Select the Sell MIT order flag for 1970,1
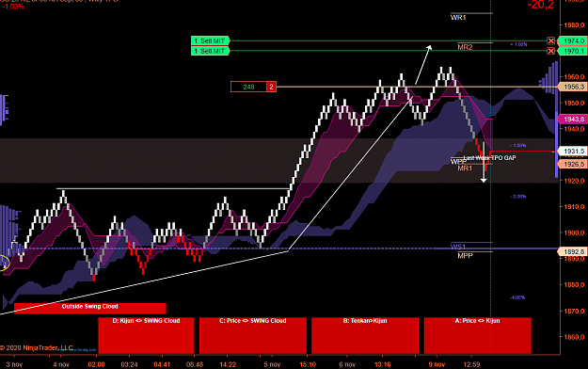Viewport: 588px width, 369px height. (x=210, y=51)
